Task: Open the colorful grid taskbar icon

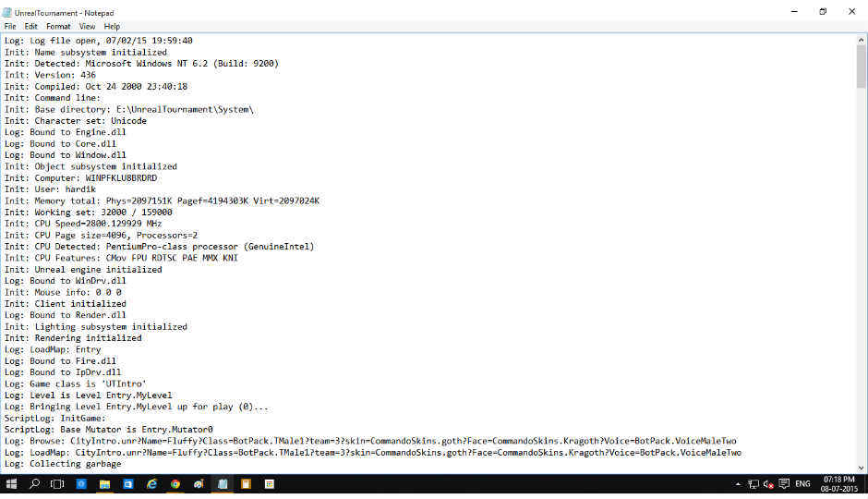Action: [x=270, y=484]
